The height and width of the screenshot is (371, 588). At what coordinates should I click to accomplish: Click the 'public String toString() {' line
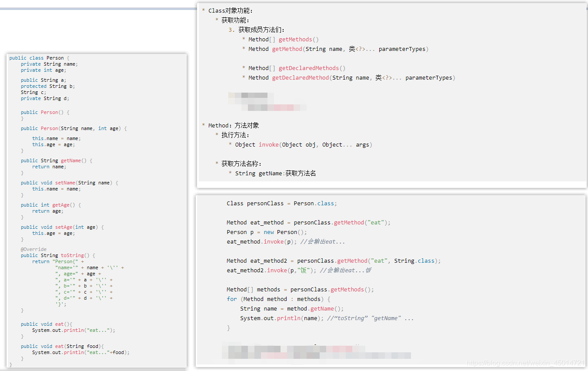pos(58,255)
